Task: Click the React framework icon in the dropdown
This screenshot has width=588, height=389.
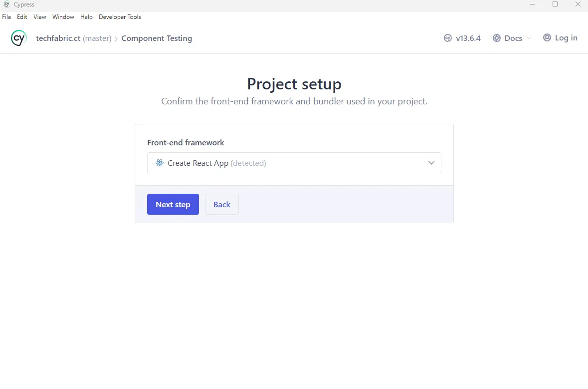Action: [x=159, y=163]
